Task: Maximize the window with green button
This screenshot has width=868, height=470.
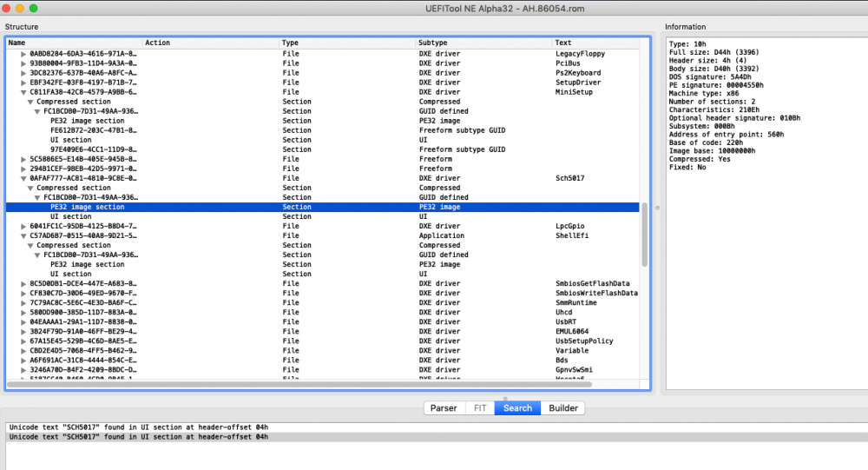Action: 33,9
